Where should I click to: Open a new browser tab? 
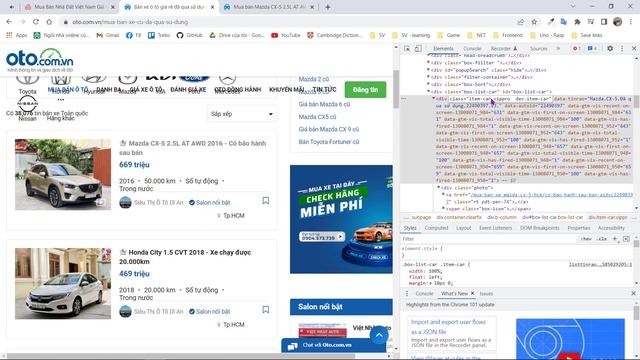click(x=328, y=7)
